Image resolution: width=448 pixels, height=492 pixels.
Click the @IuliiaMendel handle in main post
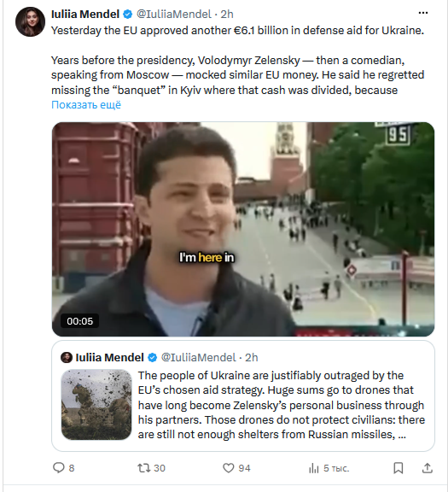174,15
